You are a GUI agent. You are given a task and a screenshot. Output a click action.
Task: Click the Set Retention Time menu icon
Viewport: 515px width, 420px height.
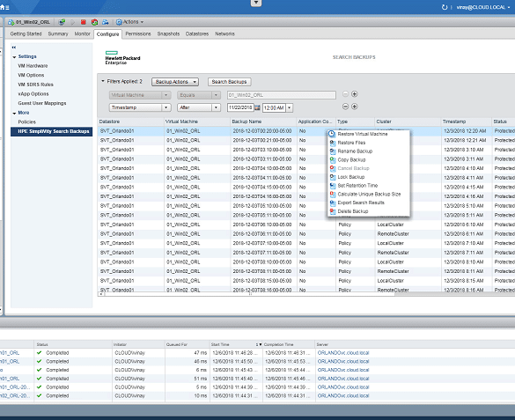coord(333,186)
